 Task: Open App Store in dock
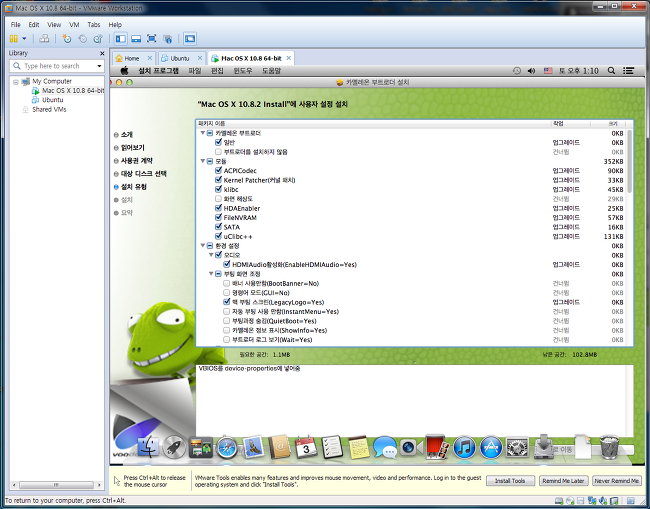[491, 447]
